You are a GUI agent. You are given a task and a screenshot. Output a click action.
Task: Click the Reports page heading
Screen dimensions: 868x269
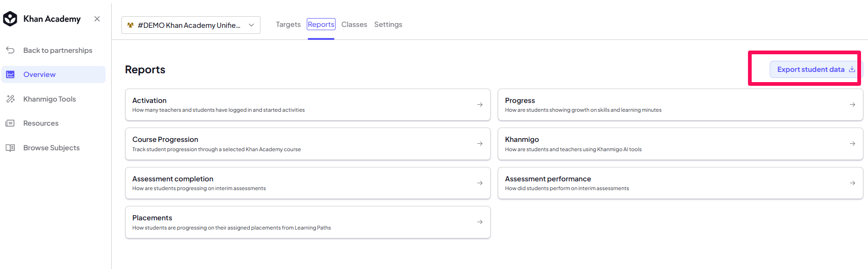coord(145,70)
